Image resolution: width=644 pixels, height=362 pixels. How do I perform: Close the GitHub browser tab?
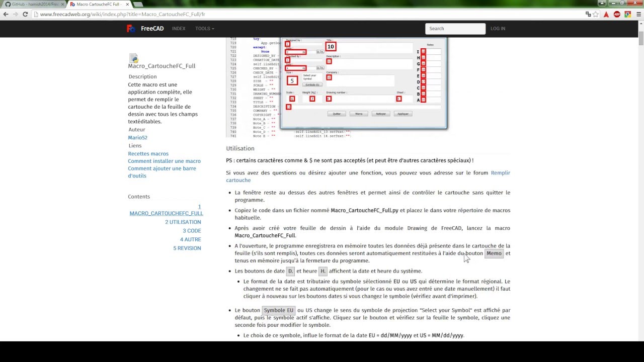pos(62,5)
